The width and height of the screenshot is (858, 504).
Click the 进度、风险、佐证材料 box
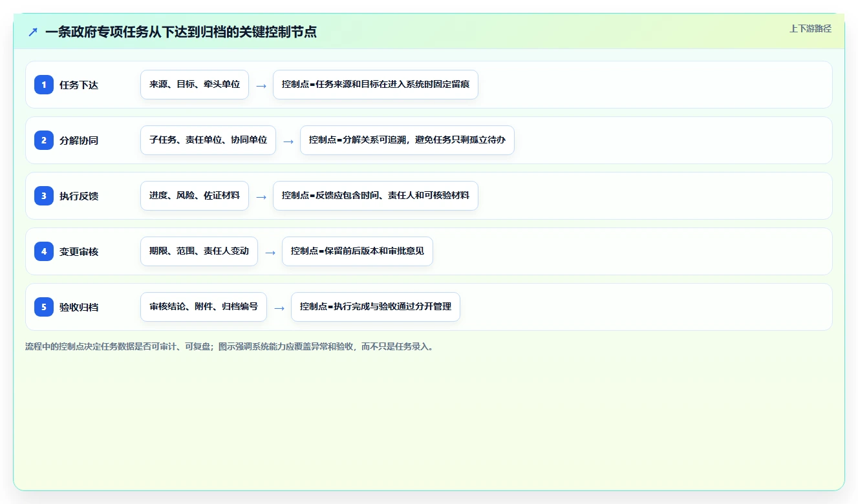click(195, 196)
